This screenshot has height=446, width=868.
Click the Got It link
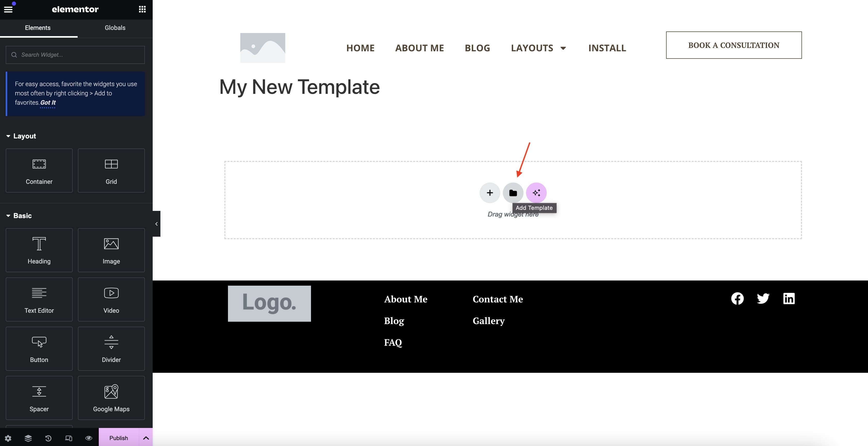click(x=48, y=102)
